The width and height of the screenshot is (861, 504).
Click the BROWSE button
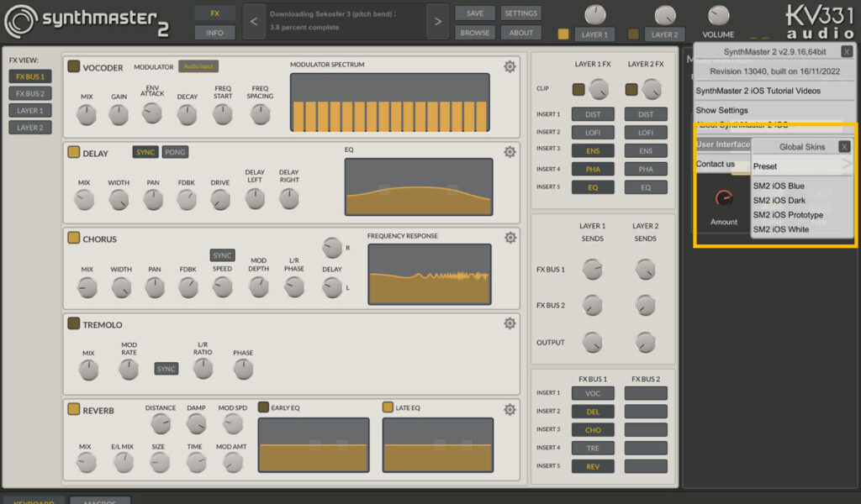474,32
